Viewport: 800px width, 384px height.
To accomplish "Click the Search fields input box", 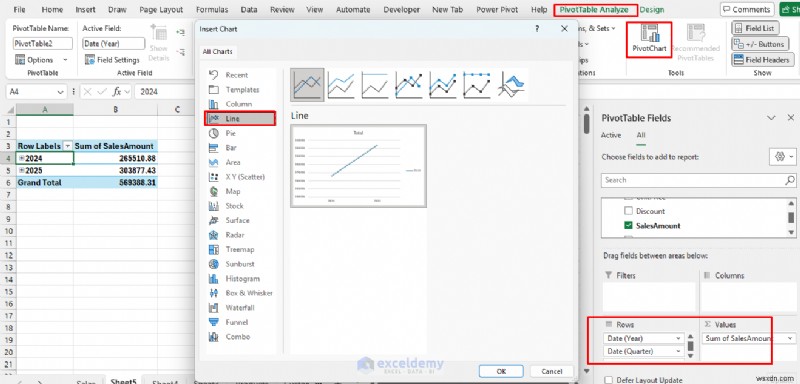I will tap(698, 180).
